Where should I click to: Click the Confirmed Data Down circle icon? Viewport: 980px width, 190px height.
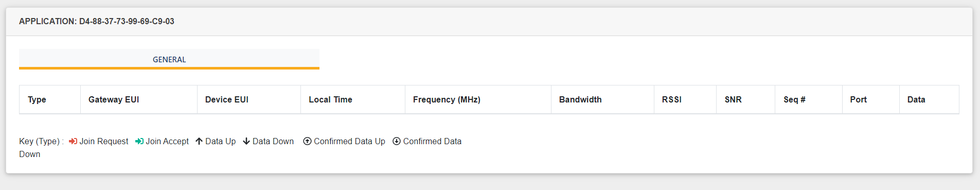pos(397,141)
